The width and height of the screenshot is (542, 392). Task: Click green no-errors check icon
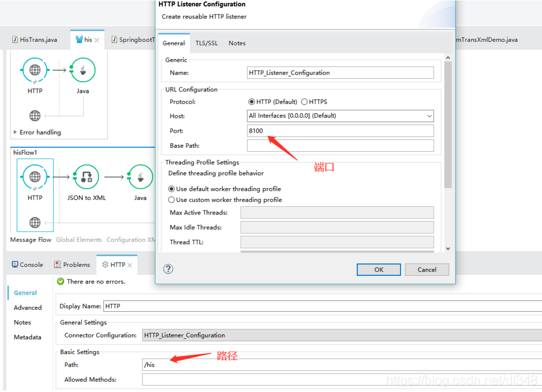pos(60,281)
